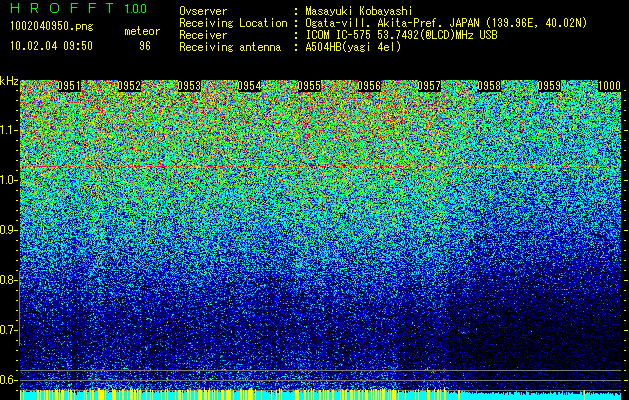This screenshot has height=400, width=629.
Task: Click the 0.9 frequency axis label
Action: coord(9,230)
